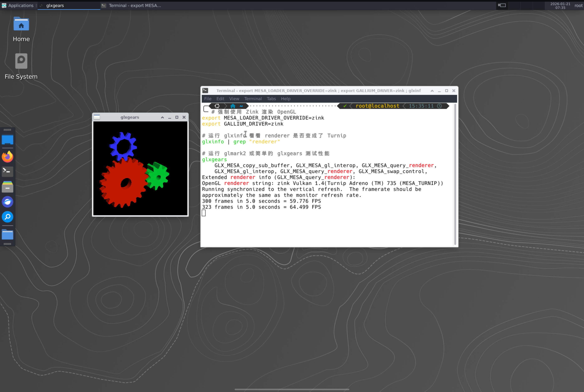Image resolution: width=584 pixels, height=392 pixels.
Task: Open the File System desktop icon
Action: (21, 61)
